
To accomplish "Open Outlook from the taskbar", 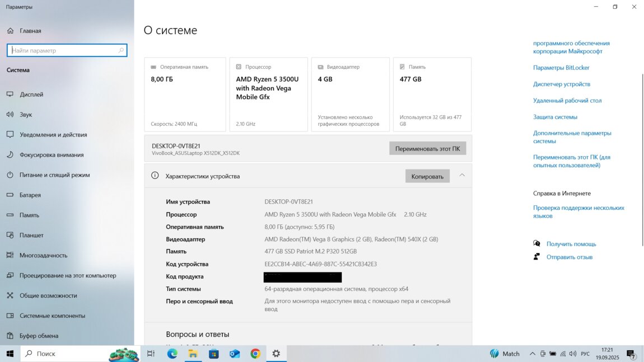I will (235, 354).
